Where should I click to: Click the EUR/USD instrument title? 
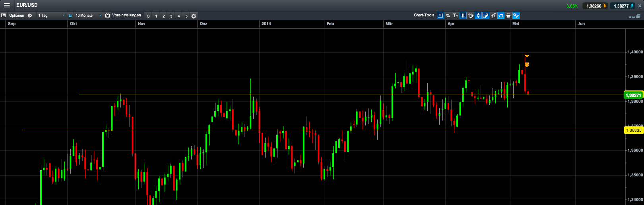(x=27, y=5)
